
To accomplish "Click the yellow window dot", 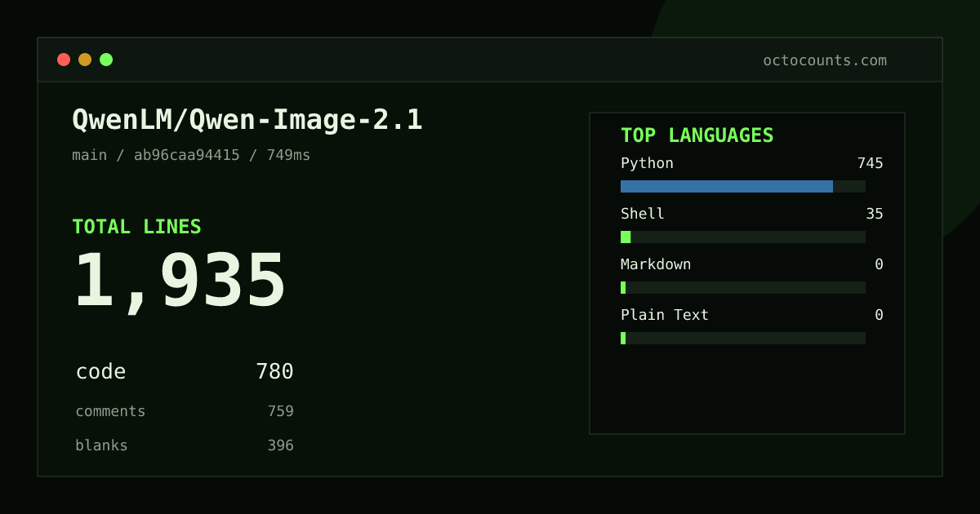I will pyautogui.click(x=85, y=60).
